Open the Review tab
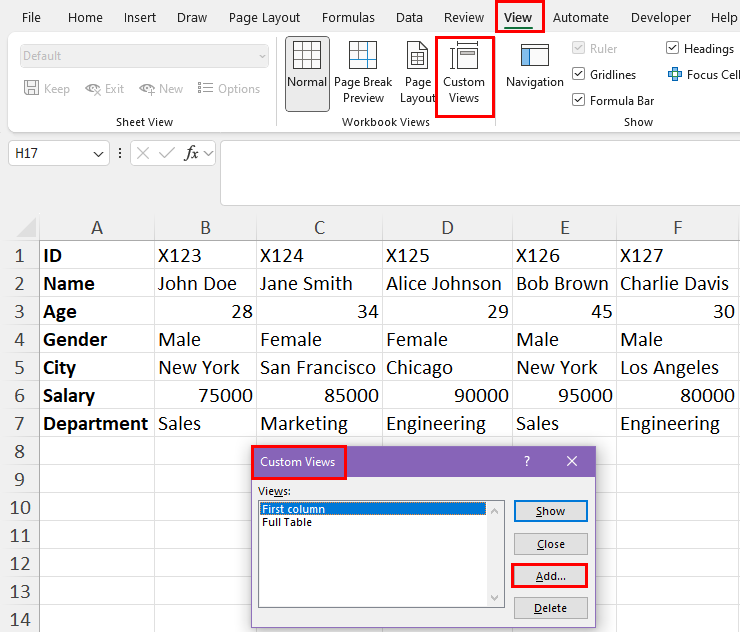The width and height of the screenshot is (740, 632). (x=464, y=18)
